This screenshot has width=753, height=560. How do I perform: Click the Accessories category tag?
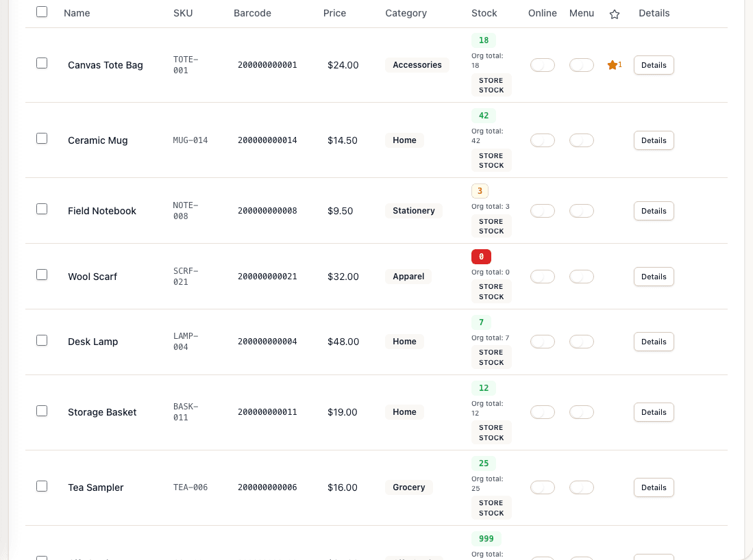point(417,65)
